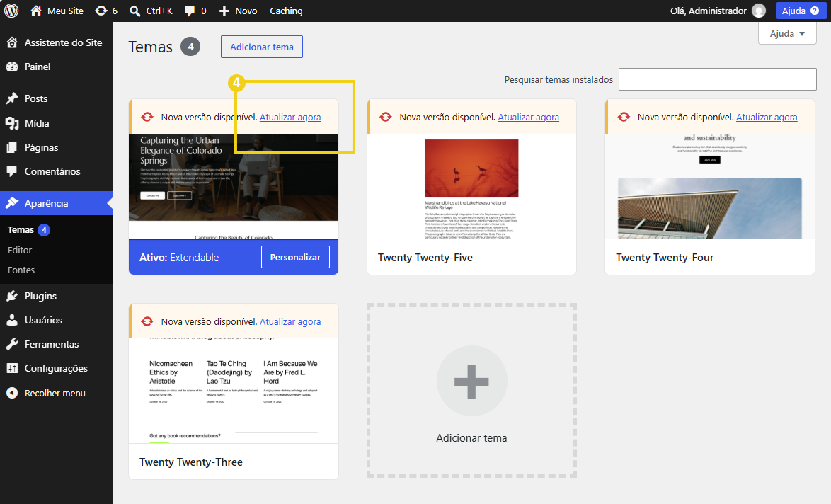Click the Twenty Twenty-Five theme name
This screenshot has width=831, height=504.
pos(425,258)
